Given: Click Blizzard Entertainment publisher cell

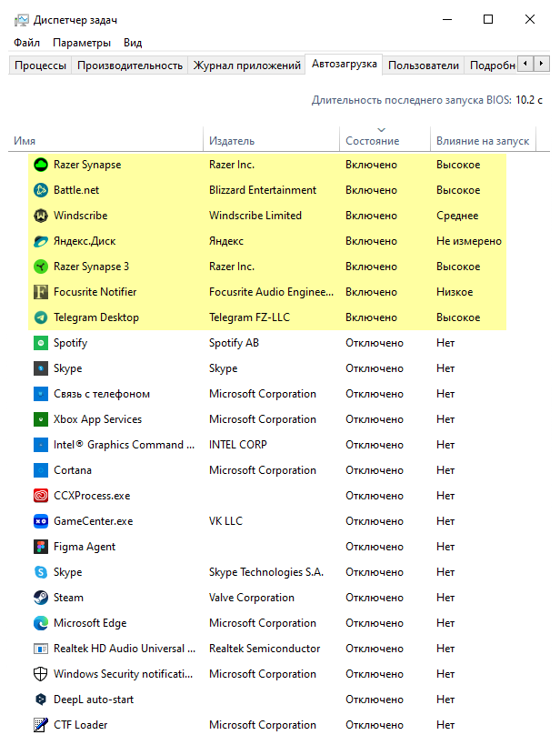Looking at the screenshot, I should 263,190.
